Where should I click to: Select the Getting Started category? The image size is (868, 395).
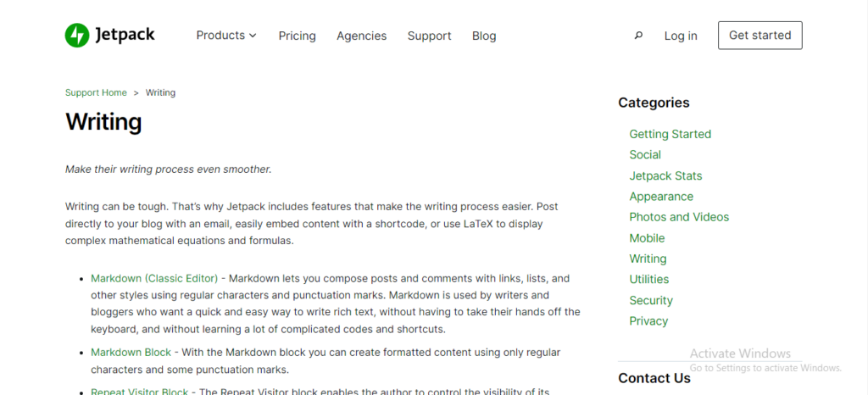click(670, 134)
